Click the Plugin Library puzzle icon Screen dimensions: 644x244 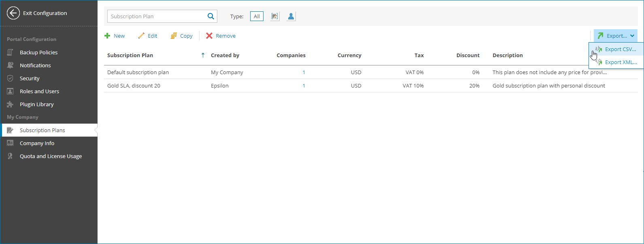10,104
